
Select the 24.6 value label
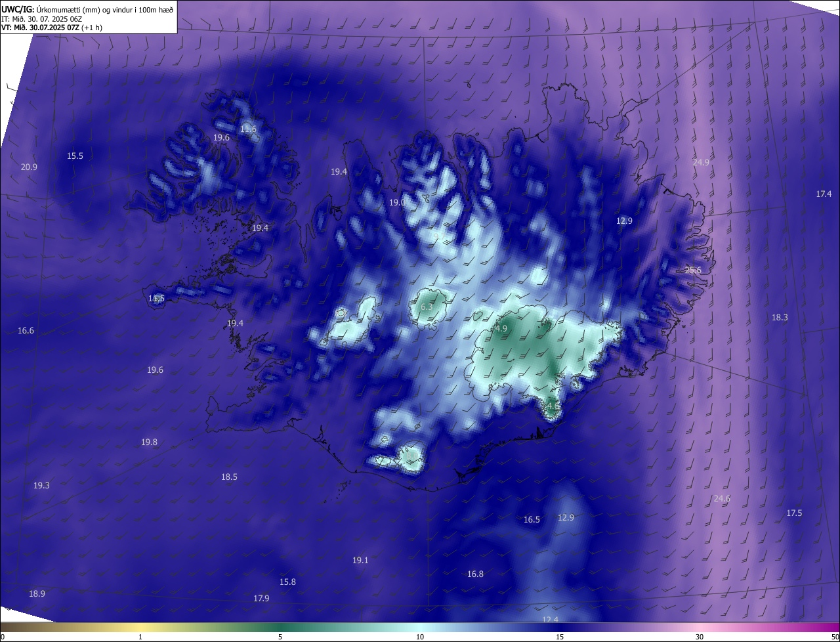[x=722, y=499]
